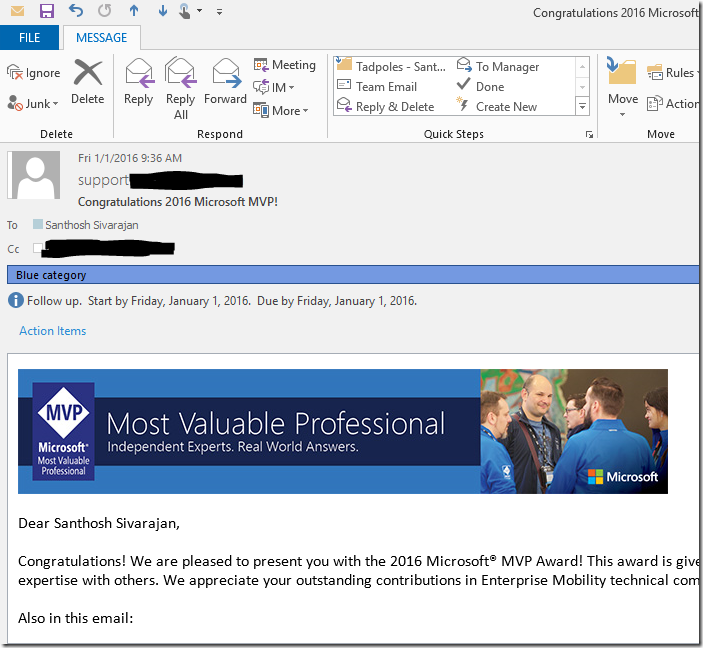The image size is (703, 648).
Task: Click the Undo arrow icon
Action: (x=76, y=10)
